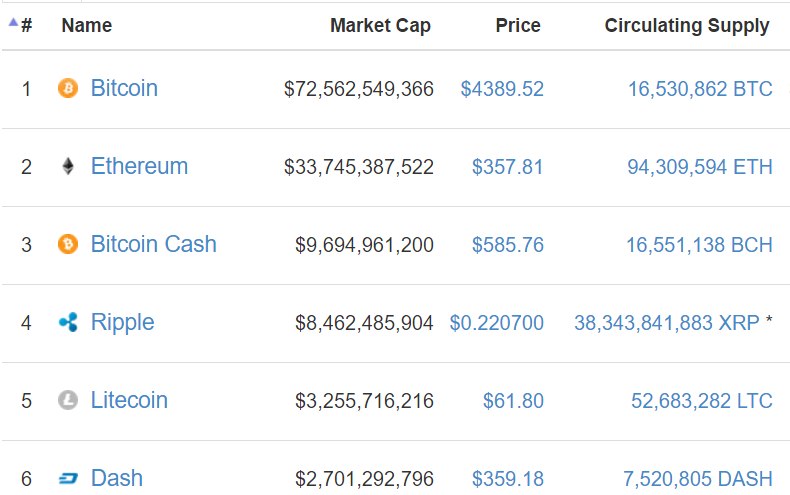Sort by Circulating Supply column header
Image resolution: width=790 pixels, height=495 pixels.
coord(687,25)
